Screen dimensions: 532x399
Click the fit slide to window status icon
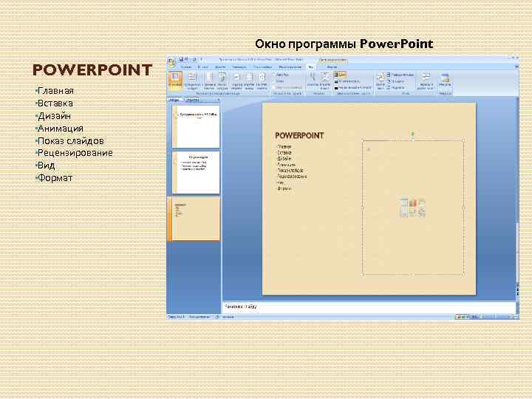point(516,317)
